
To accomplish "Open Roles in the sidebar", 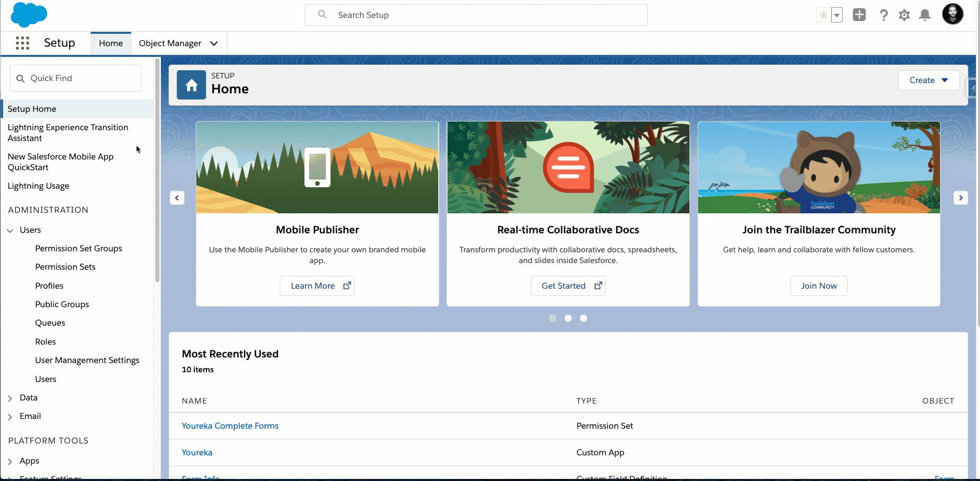I will [45, 342].
